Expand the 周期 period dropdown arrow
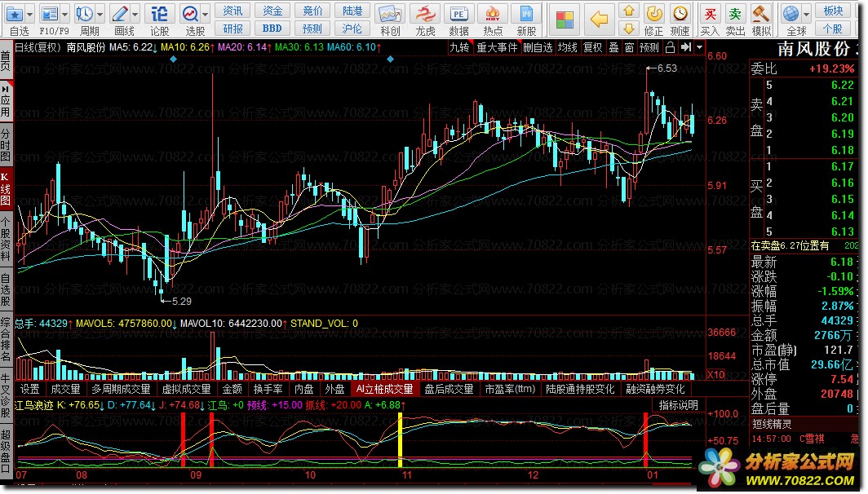Image resolution: width=868 pixels, height=494 pixels. [x=100, y=15]
